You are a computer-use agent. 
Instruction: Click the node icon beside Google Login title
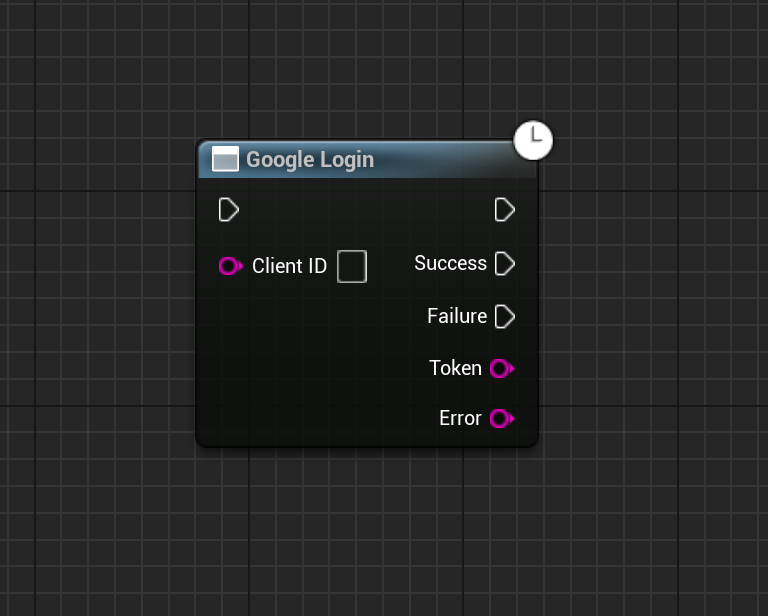pos(225,159)
